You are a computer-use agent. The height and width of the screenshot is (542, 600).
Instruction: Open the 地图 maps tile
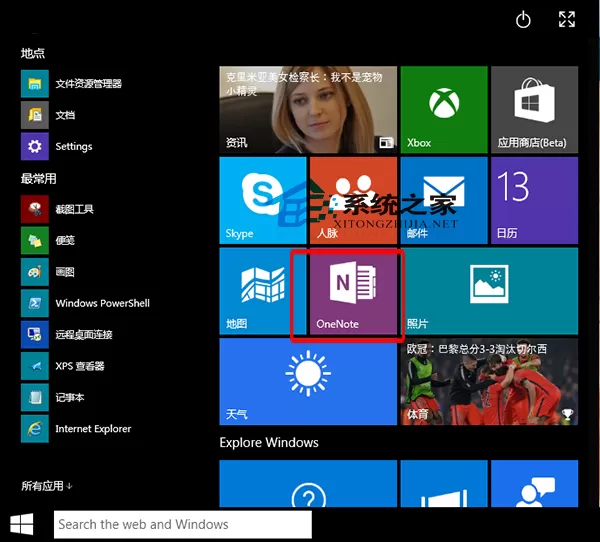(263, 291)
